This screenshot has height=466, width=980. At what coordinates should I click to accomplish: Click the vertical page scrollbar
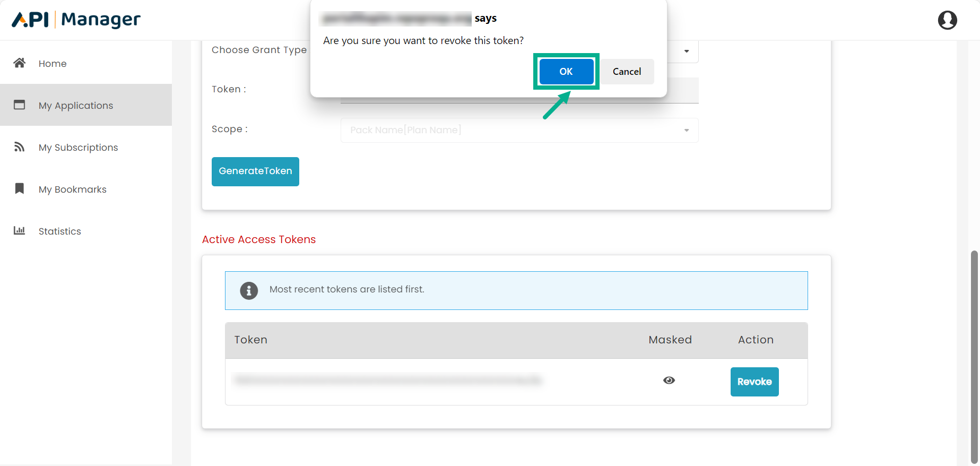tap(974, 356)
